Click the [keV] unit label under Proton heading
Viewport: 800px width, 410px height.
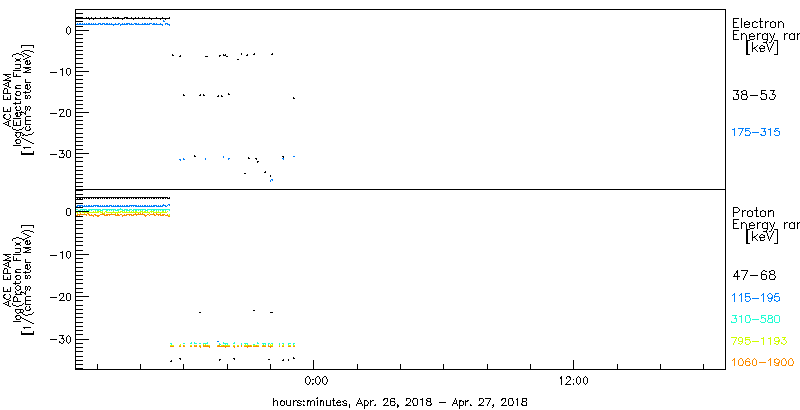point(761,237)
